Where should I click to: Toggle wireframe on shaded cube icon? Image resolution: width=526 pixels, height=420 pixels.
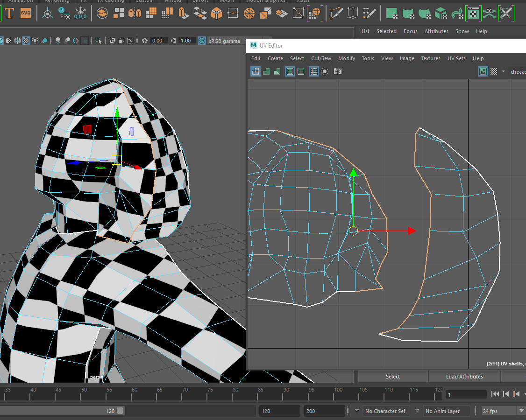17,41
